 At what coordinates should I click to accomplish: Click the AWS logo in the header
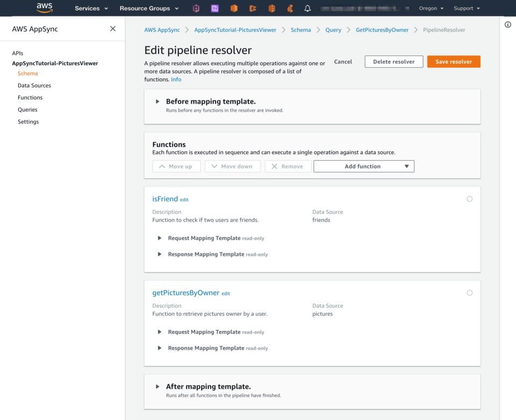(x=45, y=8)
